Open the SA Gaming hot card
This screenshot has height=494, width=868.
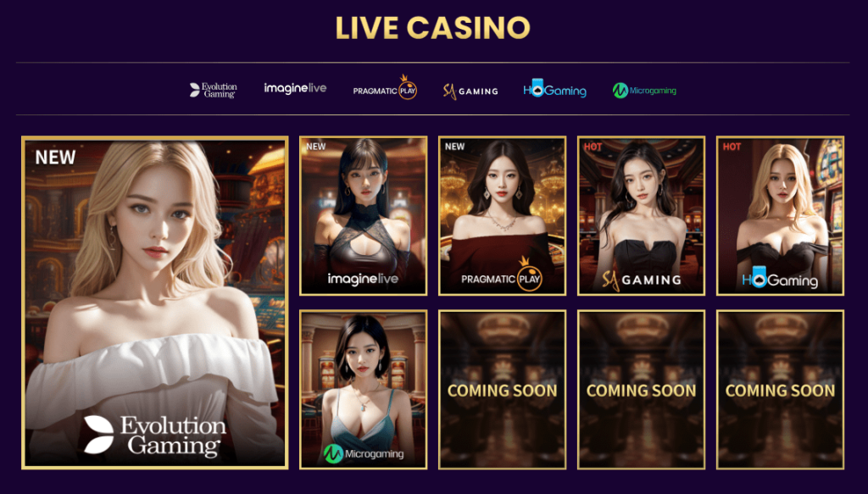tap(641, 216)
